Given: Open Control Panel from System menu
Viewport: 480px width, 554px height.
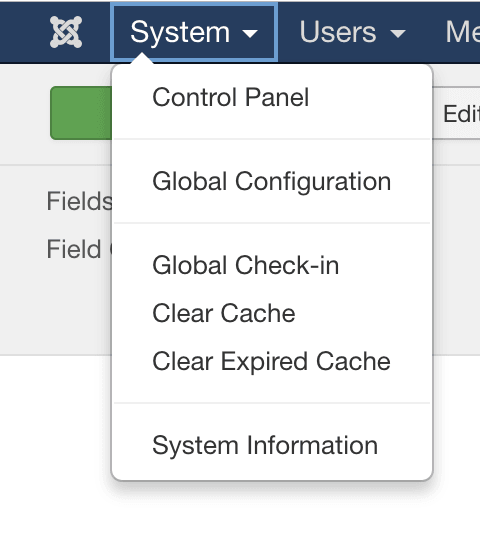Looking at the screenshot, I should [x=231, y=97].
